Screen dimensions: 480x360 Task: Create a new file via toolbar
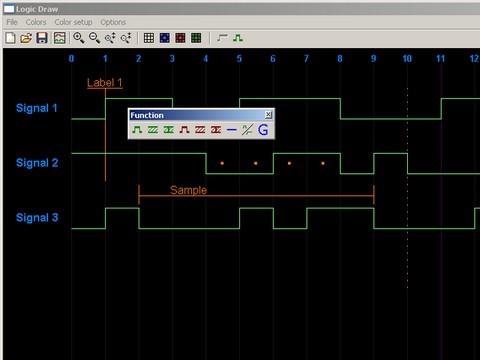[10, 38]
